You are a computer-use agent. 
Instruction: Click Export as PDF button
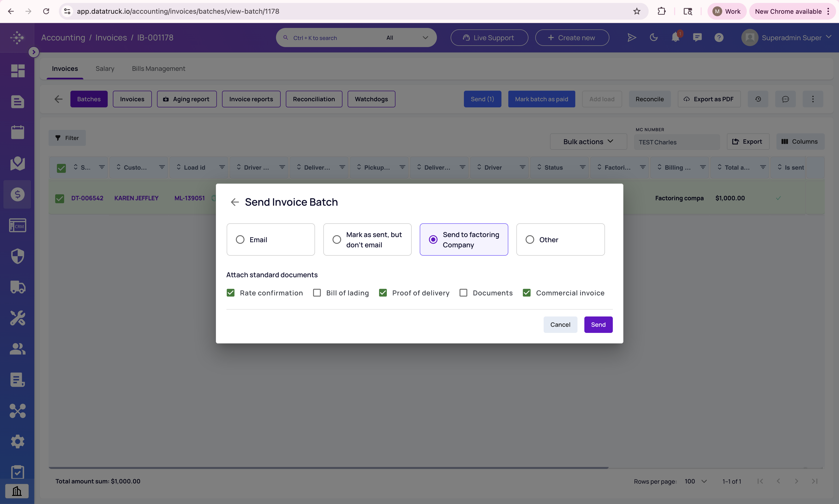coord(709,99)
